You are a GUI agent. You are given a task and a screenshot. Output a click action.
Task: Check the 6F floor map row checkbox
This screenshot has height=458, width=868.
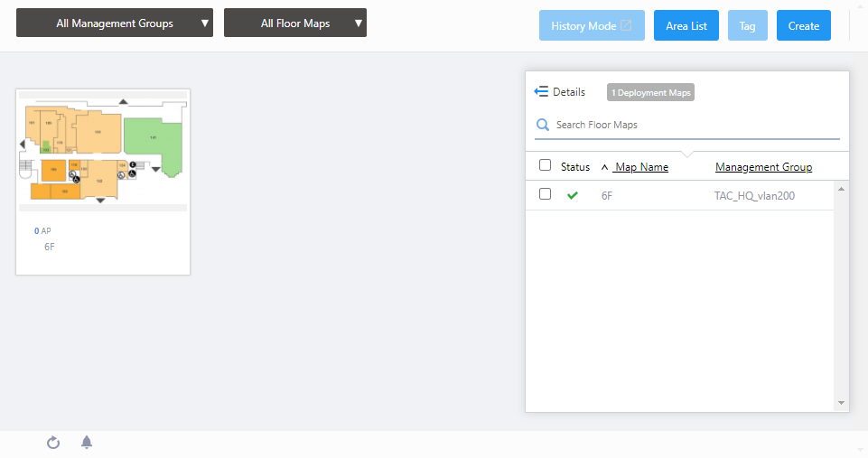pos(545,194)
